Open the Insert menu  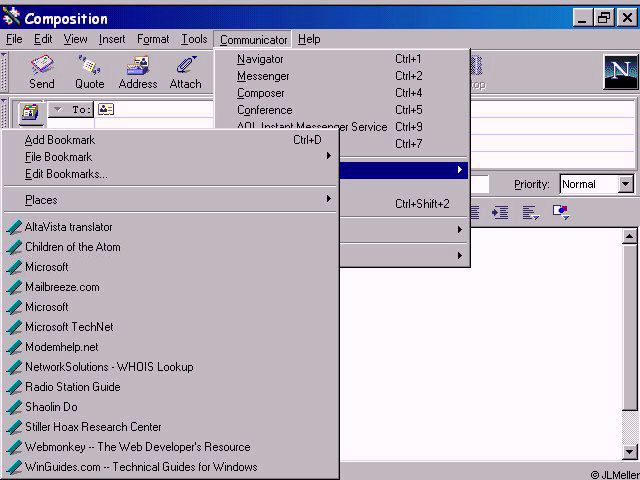[112, 39]
